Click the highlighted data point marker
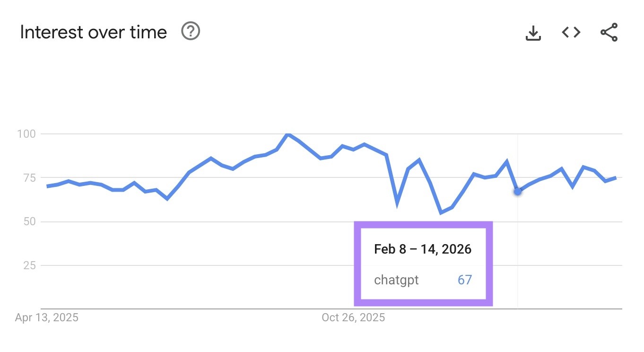 coord(517,191)
